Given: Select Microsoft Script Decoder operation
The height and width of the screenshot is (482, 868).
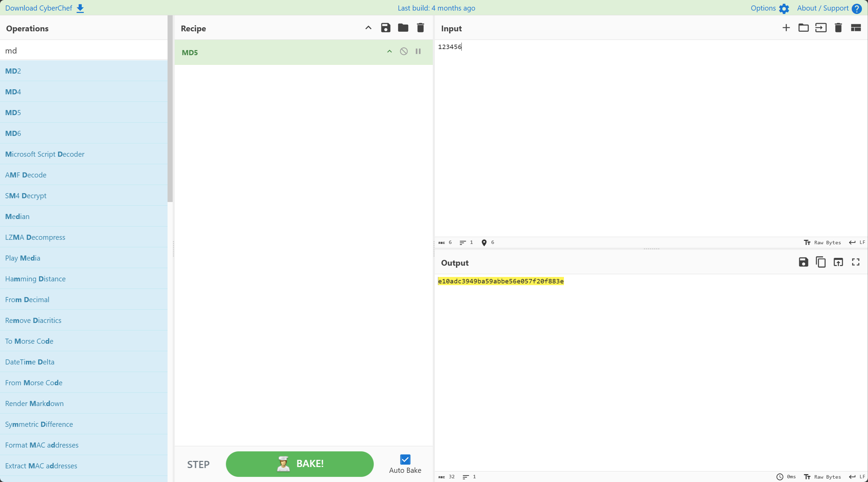Looking at the screenshot, I should point(84,154).
